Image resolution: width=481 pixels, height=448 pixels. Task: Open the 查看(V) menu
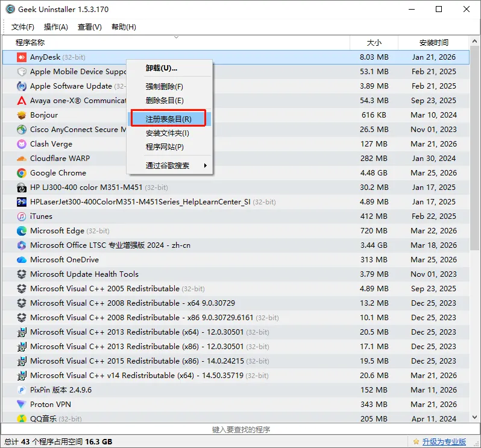pyautogui.click(x=90, y=27)
